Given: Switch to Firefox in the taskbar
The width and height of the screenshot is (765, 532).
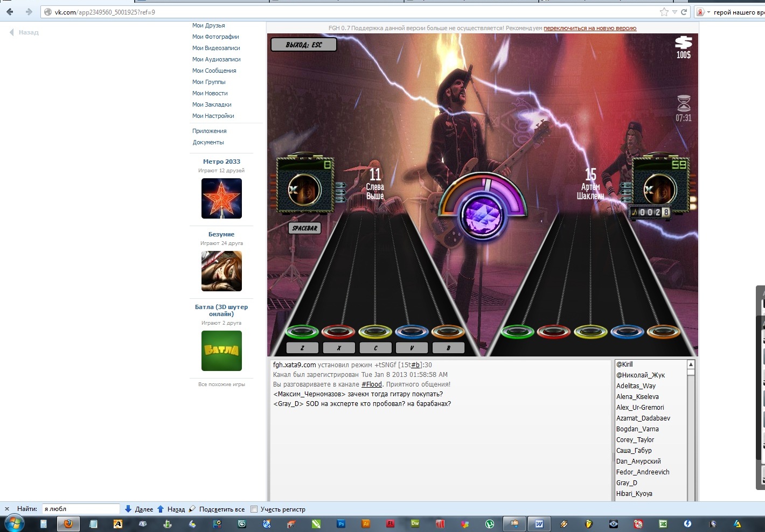Looking at the screenshot, I should (68, 523).
